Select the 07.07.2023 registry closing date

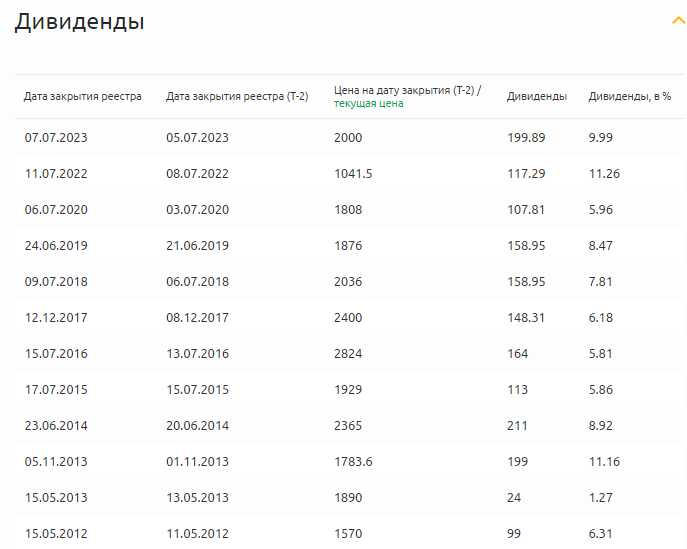coord(56,137)
